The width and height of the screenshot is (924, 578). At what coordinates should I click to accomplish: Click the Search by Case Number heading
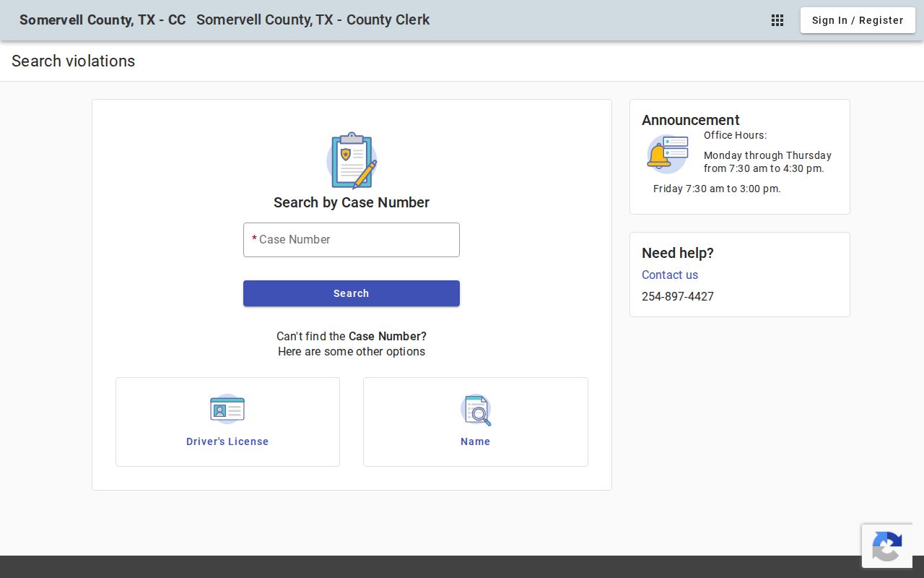point(352,202)
